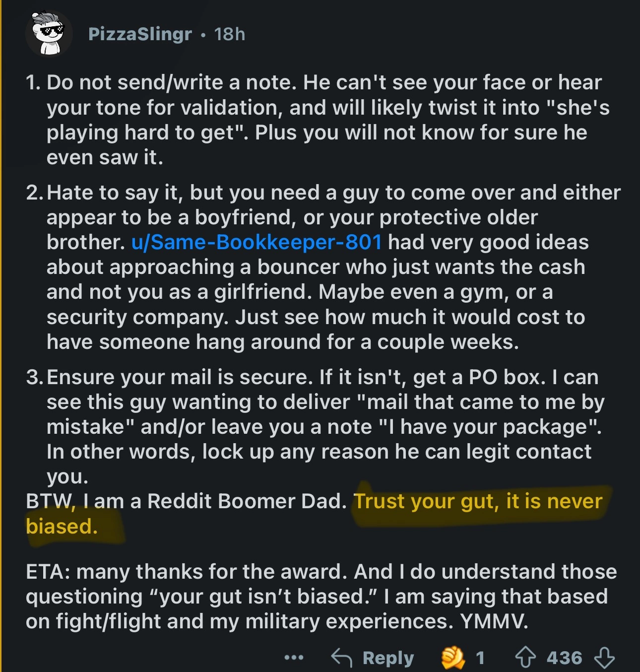Click the "BTW, I am a Reddit Boomer Dad" sentence
This screenshot has height=672, width=640.
point(186,501)
